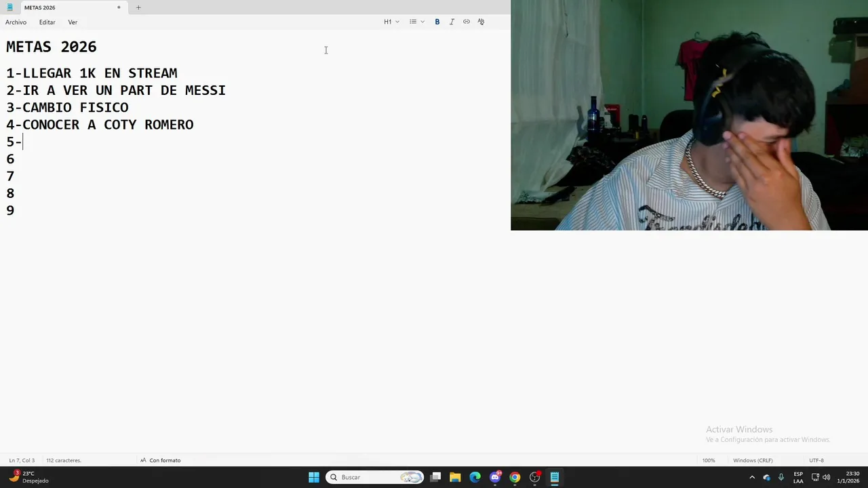Viewport: 868px width, 488px height.
Task: Click Ln 7, Col 3 status indicator
Action: (22, 460)
